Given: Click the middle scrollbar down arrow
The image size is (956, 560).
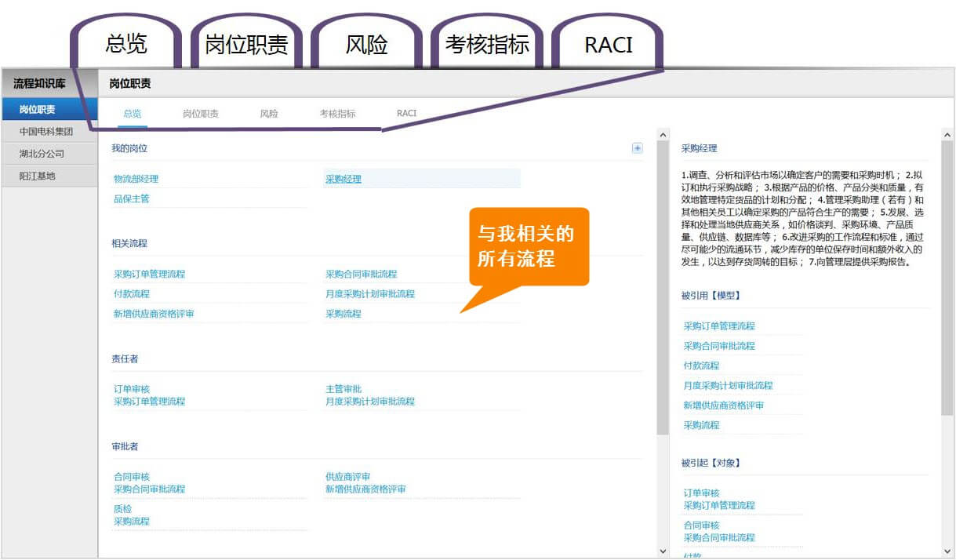Looking at the screenshot, I should [x=663, y=551].
